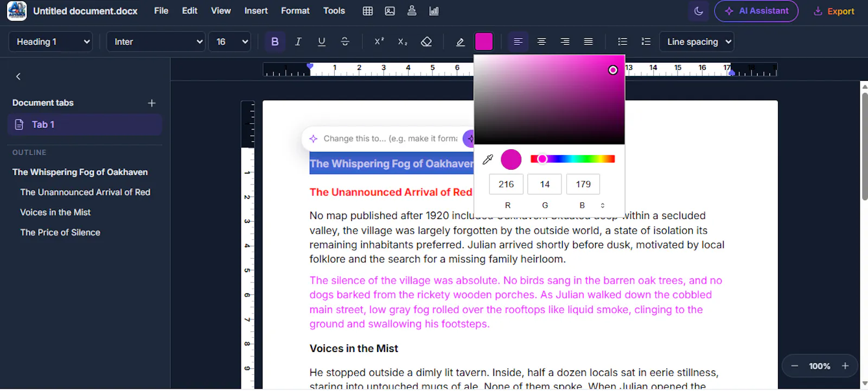Zoom in with the plus button
This screenshot has width=868, height=391.
pos(845,366)
